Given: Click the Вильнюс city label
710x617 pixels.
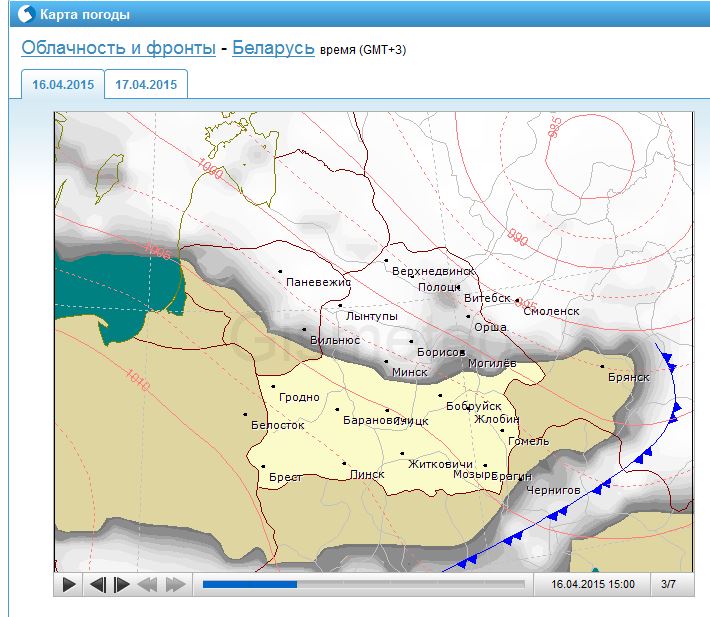Looking at the screenshot, I should click(335, 340).
